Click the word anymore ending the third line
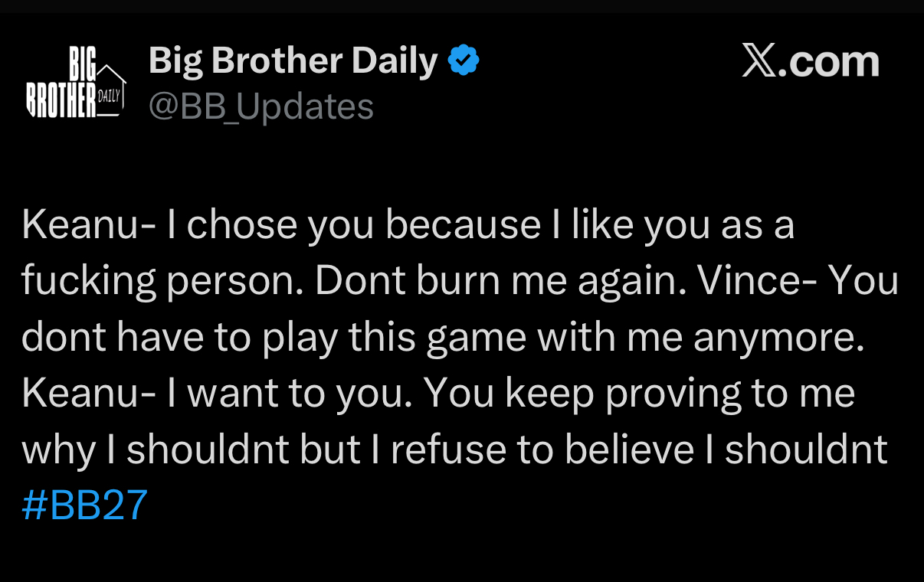The width and height of the screenshot is (924, 582). point(778,339)
